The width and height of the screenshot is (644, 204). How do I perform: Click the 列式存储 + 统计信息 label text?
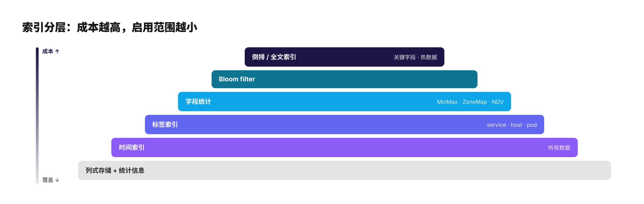click(x=115, y=170)
